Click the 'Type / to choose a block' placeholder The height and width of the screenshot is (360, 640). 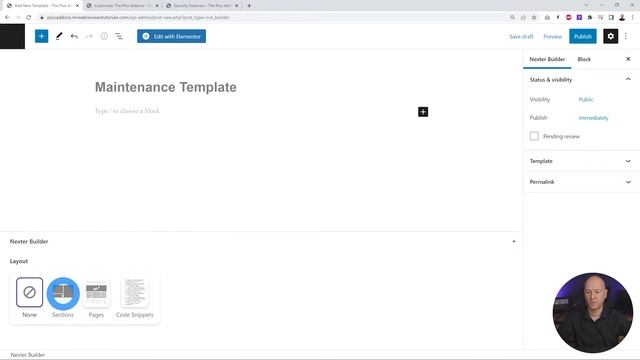coord(127,111)
